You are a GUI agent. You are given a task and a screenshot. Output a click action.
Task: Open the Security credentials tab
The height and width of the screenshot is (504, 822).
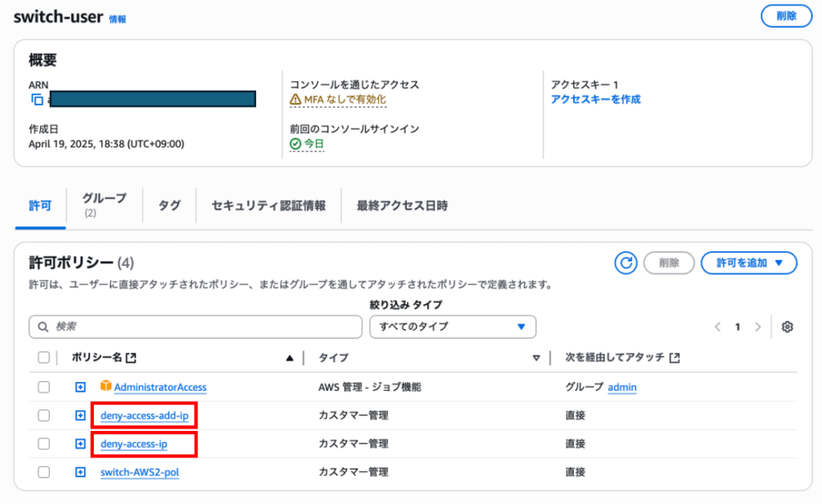pyautogui.click(x=268, y=205)
